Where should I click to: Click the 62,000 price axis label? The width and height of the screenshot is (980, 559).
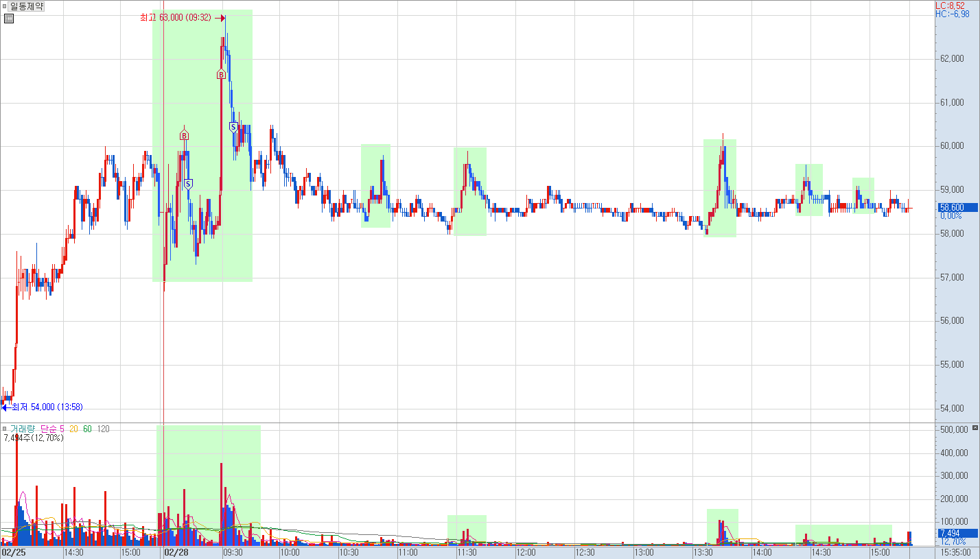click(x=953, y=59)
